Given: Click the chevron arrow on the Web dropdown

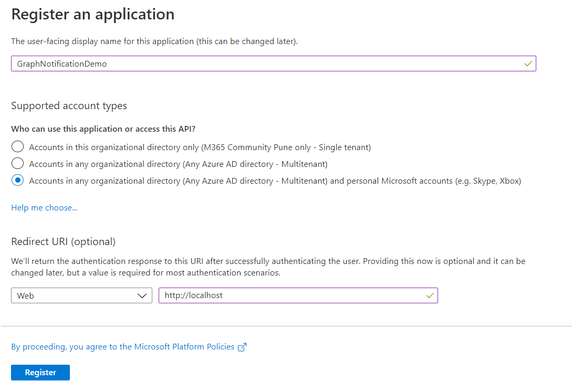Looking at the screenshot, I should [142, 295].
